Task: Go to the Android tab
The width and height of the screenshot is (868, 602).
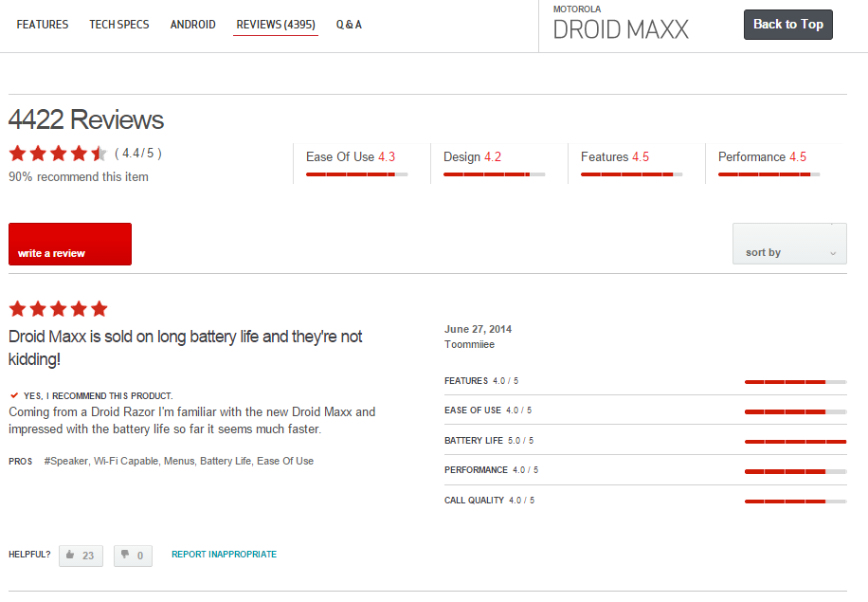Action: [x=192, y=25]
